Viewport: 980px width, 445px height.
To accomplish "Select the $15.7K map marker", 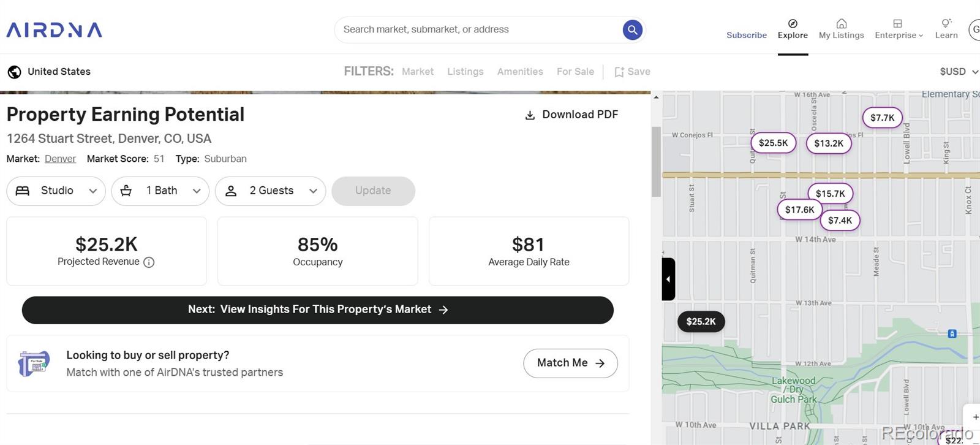I will click(830, 194).
